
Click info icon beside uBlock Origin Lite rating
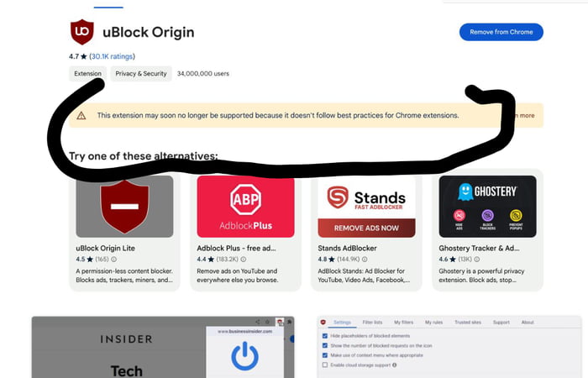(x=113, y=259)
